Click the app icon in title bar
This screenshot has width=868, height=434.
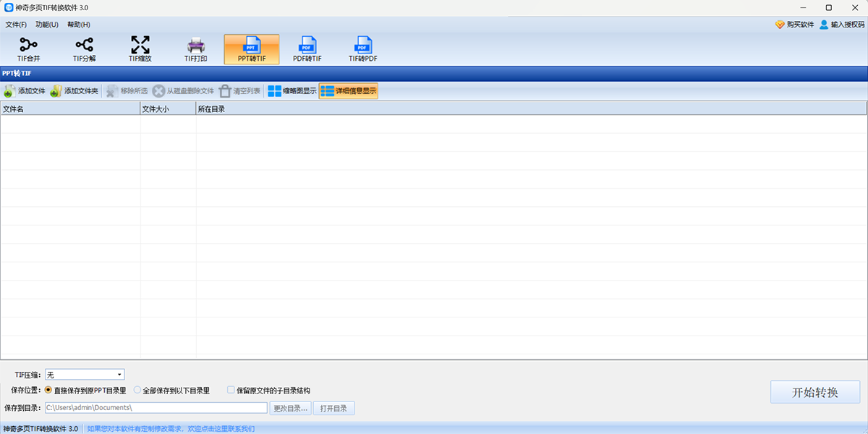coord(9,7)
